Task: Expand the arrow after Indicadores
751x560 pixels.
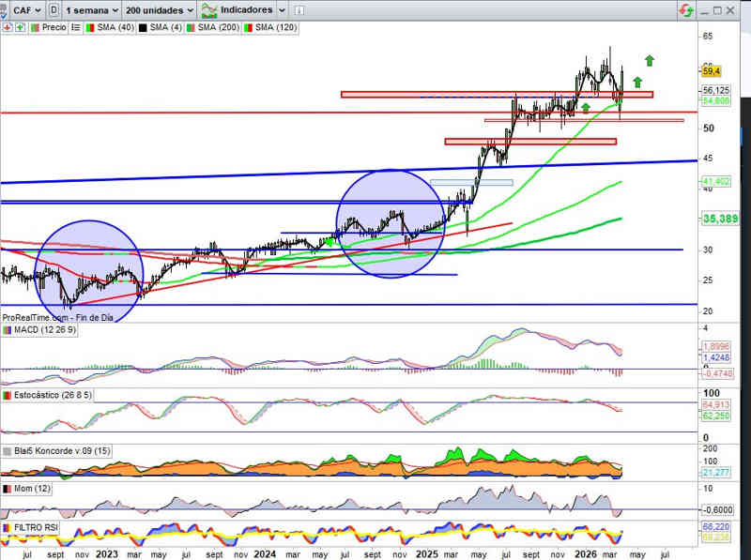Action: click(x=282, y=9)
